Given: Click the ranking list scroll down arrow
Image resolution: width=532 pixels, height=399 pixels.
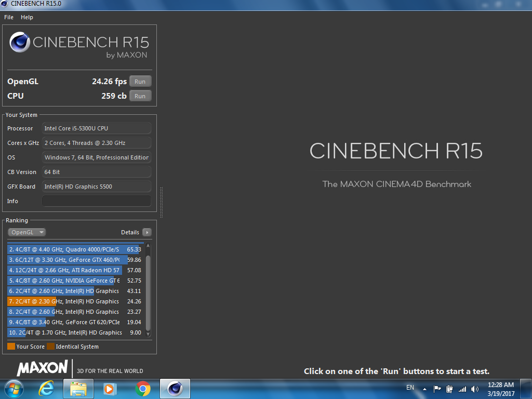Looking at the screenshot, I should 148,334.
